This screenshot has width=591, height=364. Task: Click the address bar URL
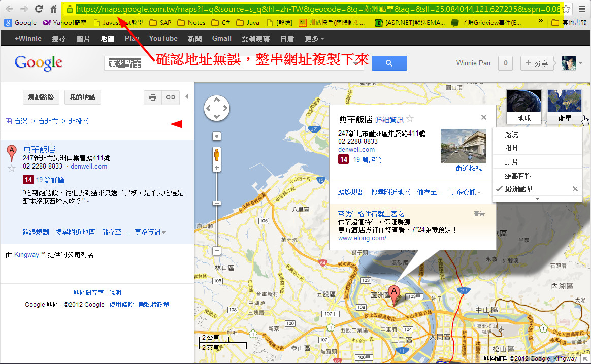coord(317,9)
